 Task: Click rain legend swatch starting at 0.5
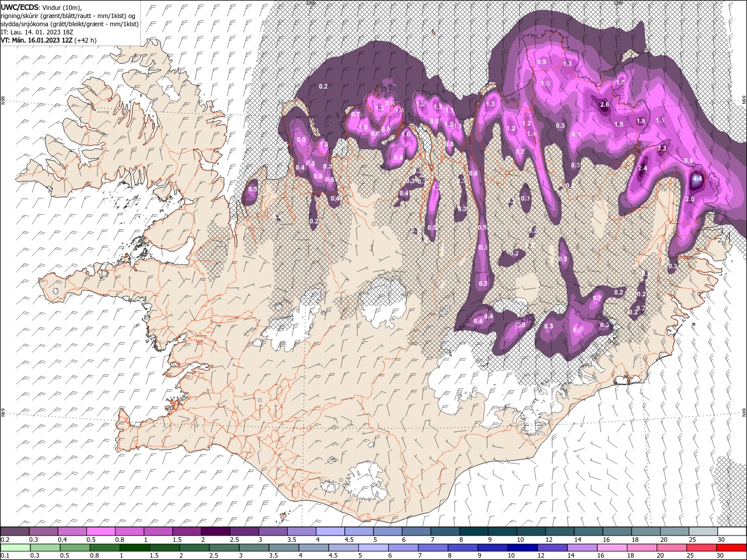tap(75, 548)
